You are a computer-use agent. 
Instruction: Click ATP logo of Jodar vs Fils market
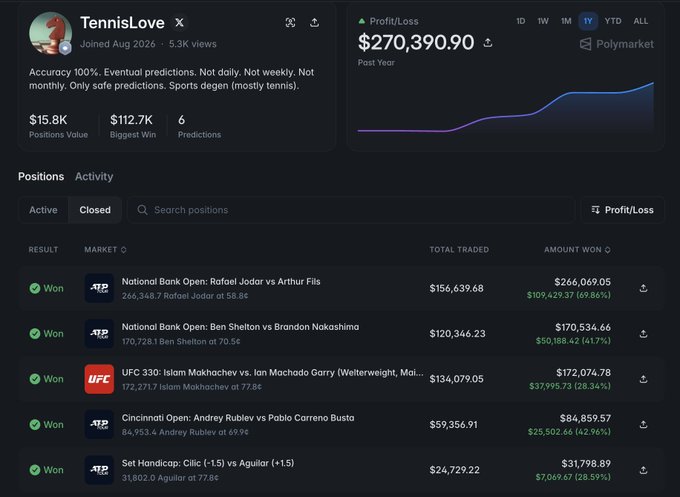99,288
